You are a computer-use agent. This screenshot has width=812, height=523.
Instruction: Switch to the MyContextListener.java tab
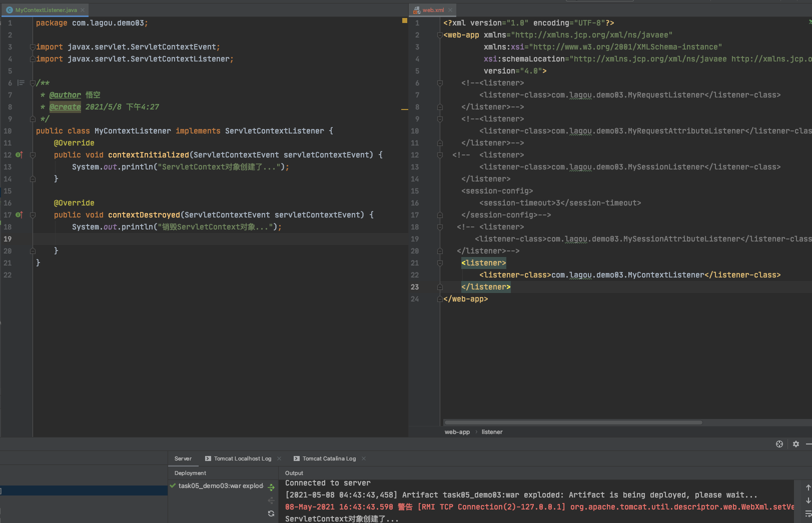click(x=46, y=10)
